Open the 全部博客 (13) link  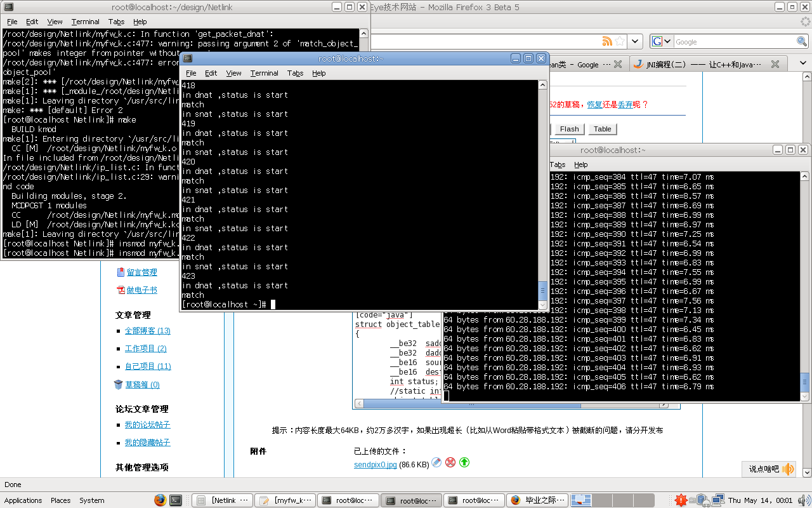pos(147,331)
